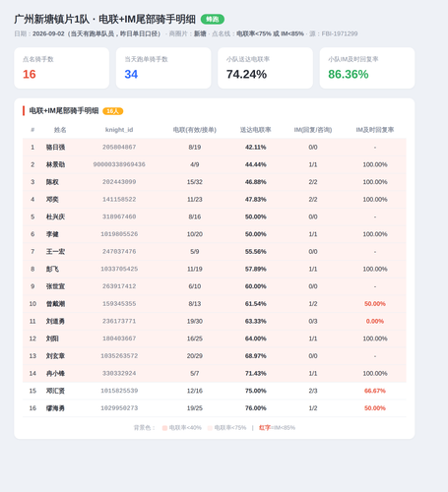The width and height of the screenshot is (448, 492).
Task: Click the rider name 陈权 in row 3
Action: (x=52, y=182)
